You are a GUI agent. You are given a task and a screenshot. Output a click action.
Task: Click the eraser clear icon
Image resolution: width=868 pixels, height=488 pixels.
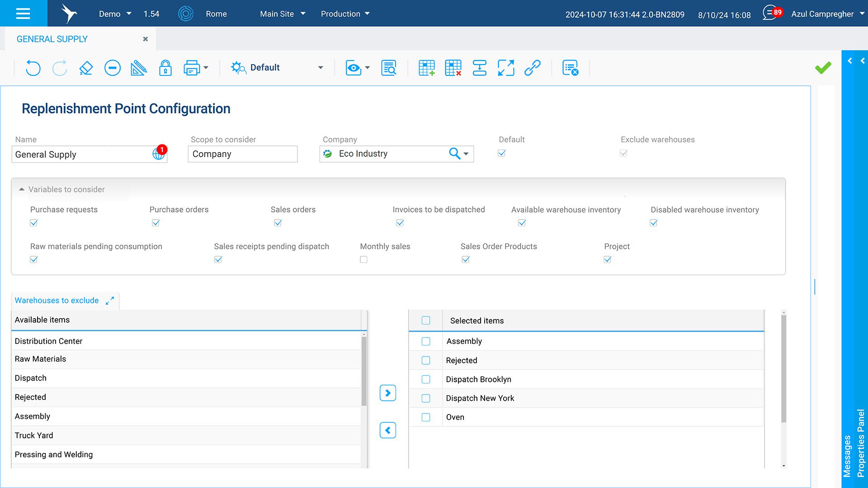(x=86, y=68)
